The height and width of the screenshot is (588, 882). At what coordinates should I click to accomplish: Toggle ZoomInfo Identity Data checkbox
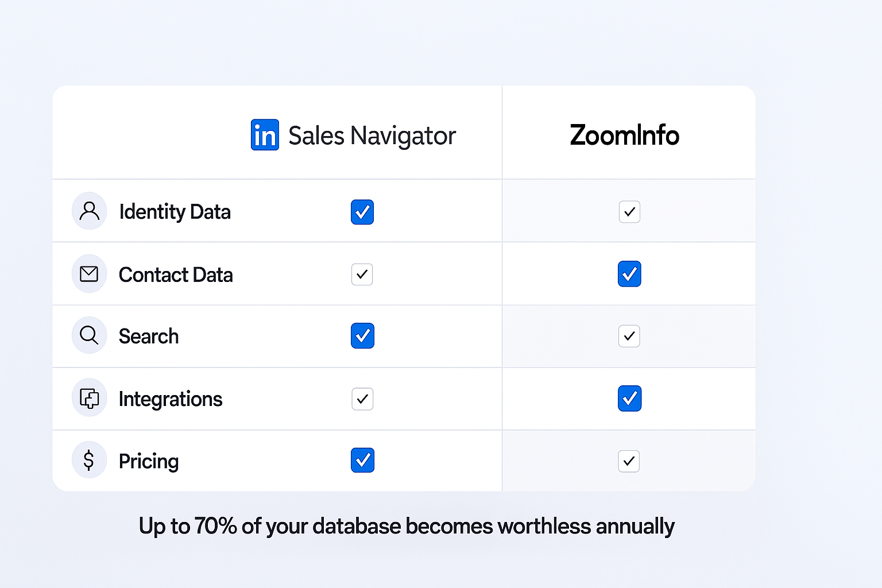[629, 212]
